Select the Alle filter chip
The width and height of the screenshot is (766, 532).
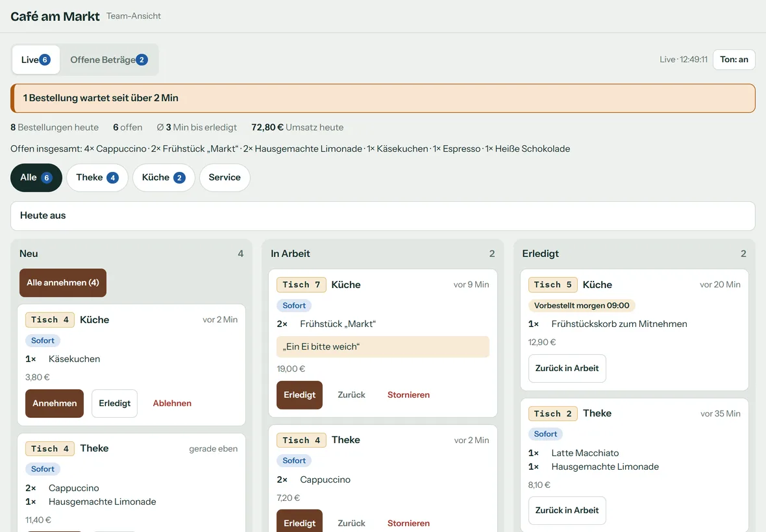click(x=36, y=178)
